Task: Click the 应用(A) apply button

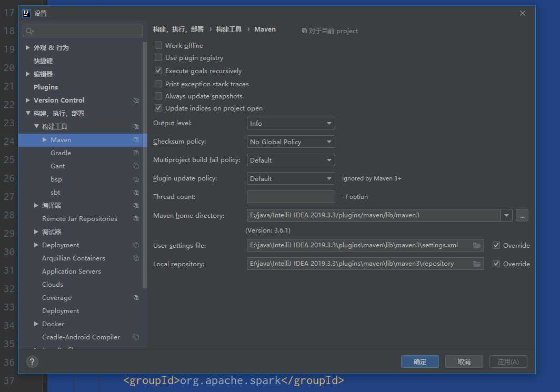Action: [x=508, y=361]
